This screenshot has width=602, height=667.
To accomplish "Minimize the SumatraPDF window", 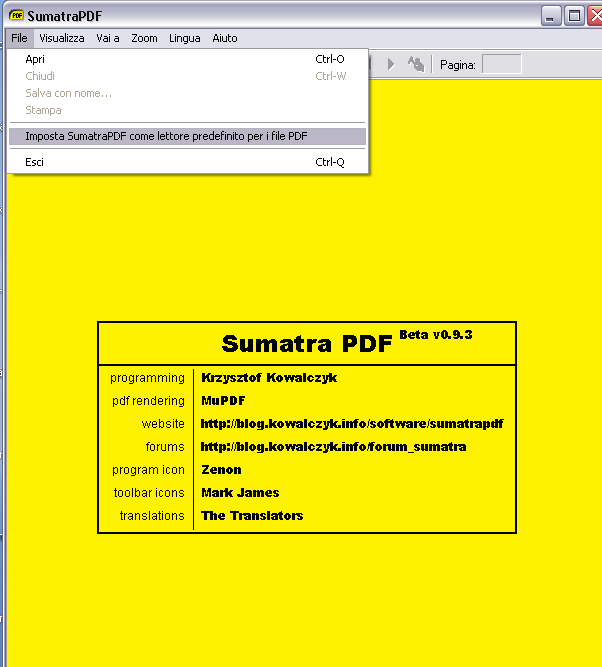I will (x=551, y=16).
